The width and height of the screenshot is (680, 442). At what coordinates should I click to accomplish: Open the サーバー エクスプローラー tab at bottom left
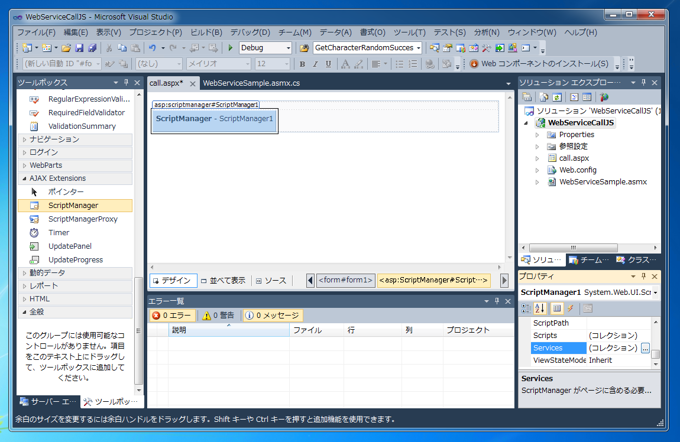[49, 402]
